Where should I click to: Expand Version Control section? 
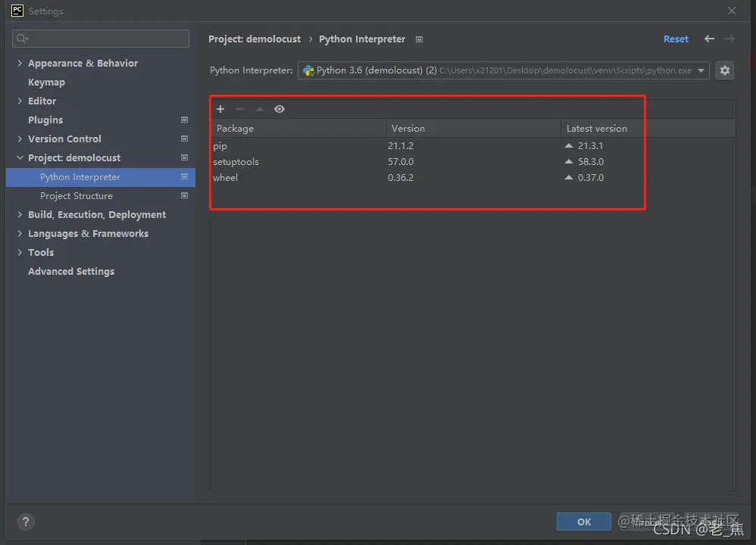tap(20, 139)
